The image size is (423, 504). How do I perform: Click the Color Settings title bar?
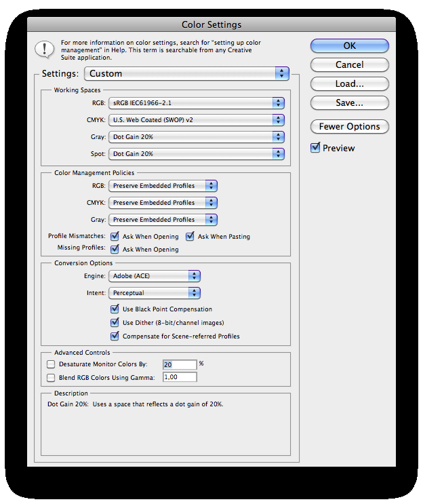pos(211,24)
